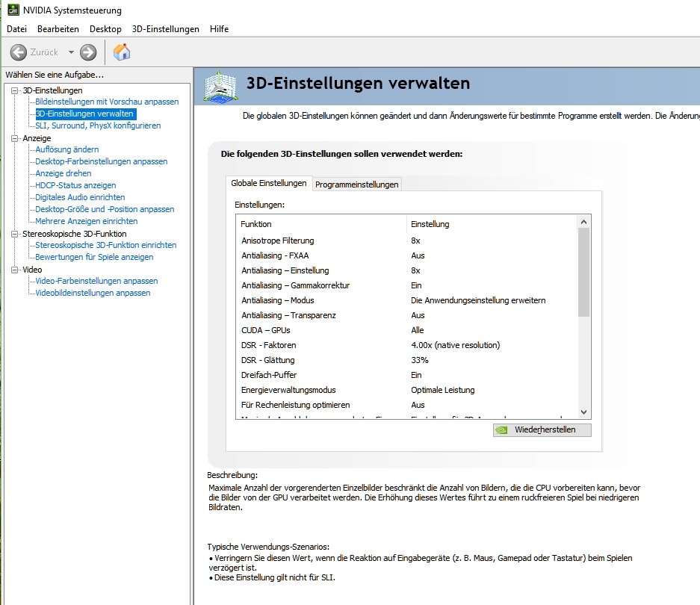
Task: Select the CUDA – GPUs row
Action: tap(406, 330)
